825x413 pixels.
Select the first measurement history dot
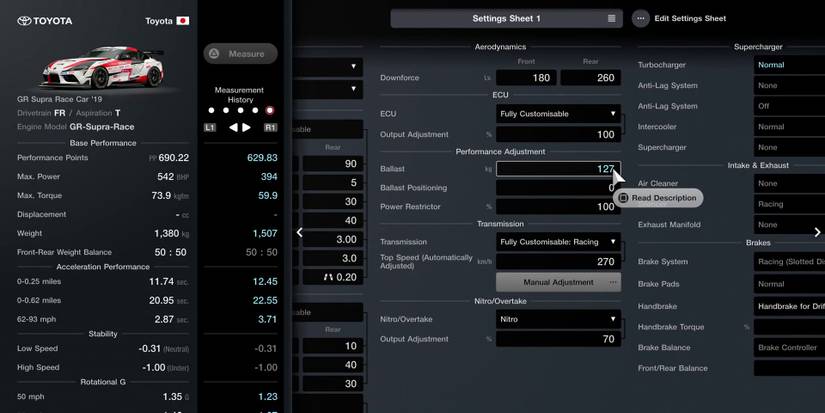click(211, 110)
